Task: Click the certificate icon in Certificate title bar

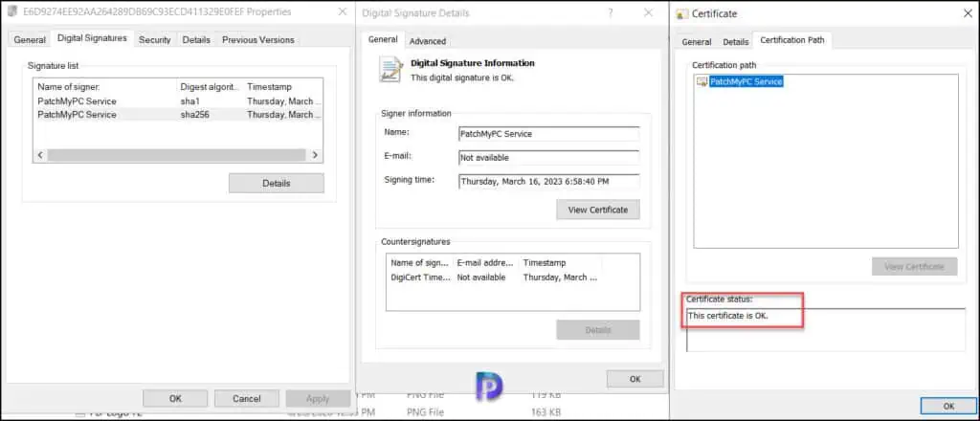Action: (x=681, y=13)
